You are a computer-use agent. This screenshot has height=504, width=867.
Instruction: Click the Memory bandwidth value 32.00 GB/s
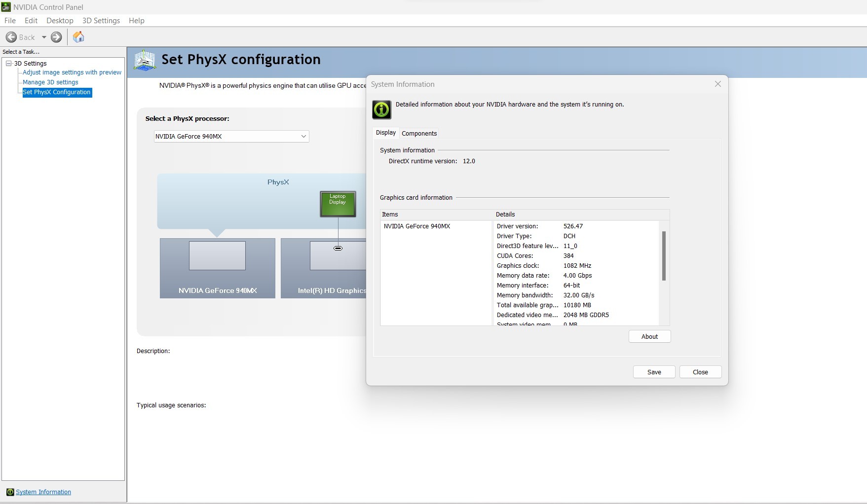coord(579,295)
